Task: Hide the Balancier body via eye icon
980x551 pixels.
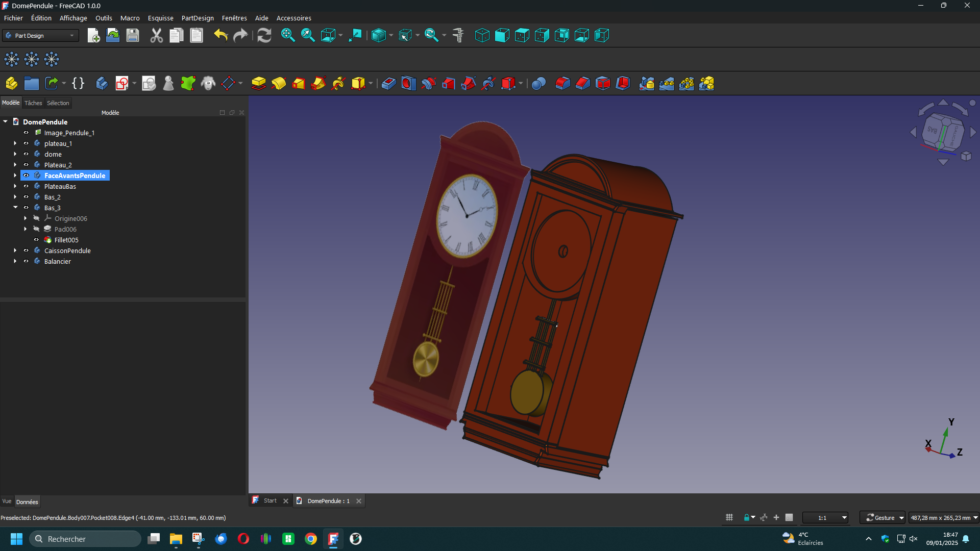Action: coord(26,261)
